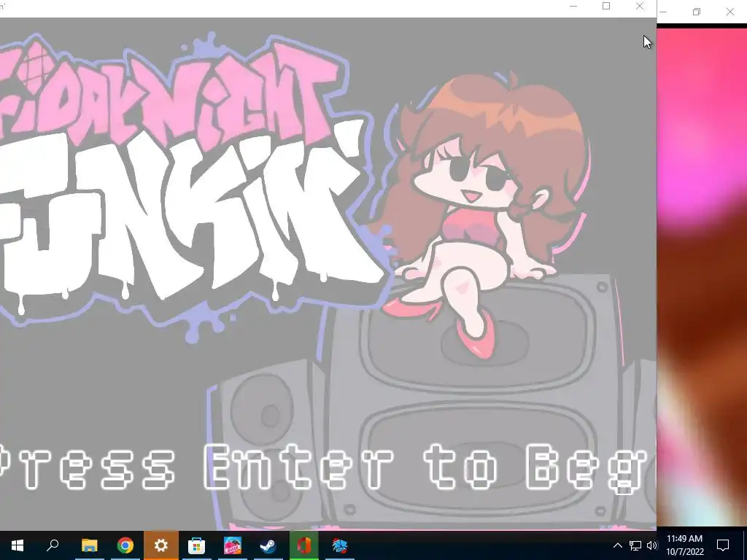Open taskbar search magnifier
Viewport: 747px width, 560px height.
tap(53, 545)
